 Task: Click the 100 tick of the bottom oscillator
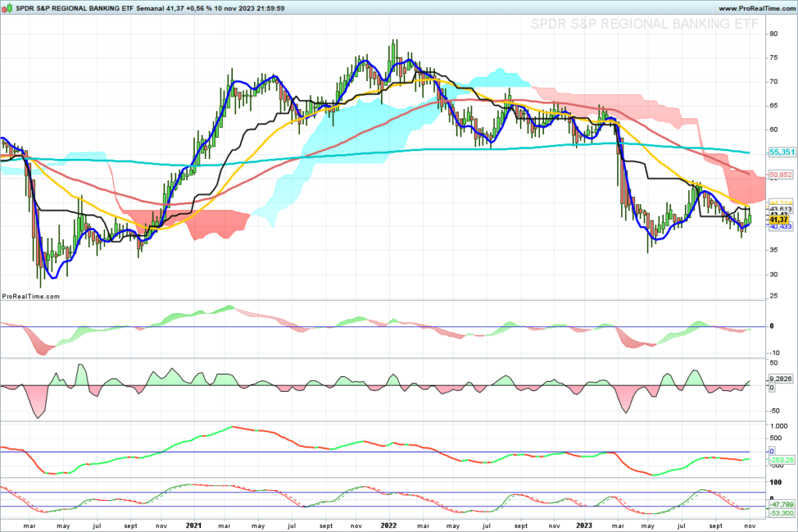coord(775,482)
